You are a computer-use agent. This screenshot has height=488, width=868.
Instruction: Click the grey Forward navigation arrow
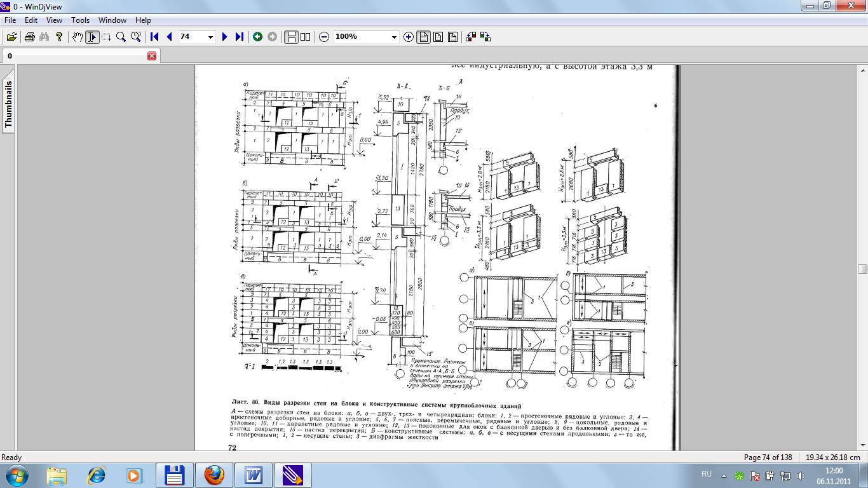(273, 37)
